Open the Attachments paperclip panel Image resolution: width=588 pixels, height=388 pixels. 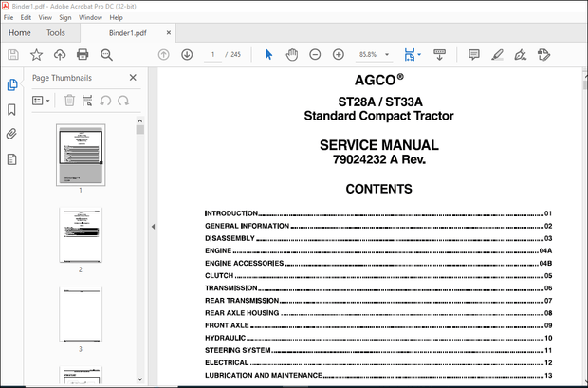[11, 134]
